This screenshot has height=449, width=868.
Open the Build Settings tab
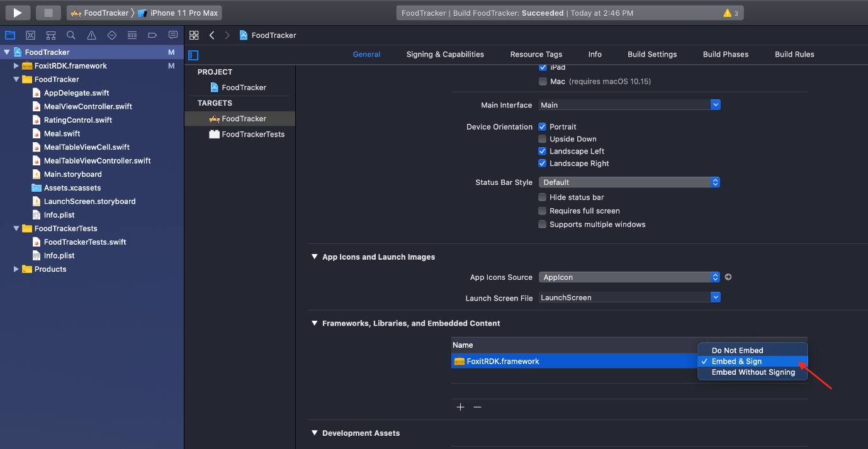click(652, 55)
